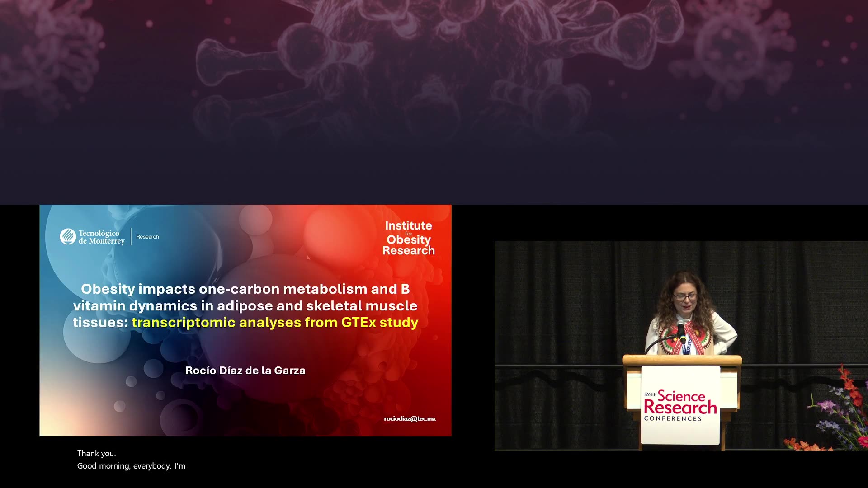868x488 pixels.
Task: Click the caption line 'Thank you.'
Action: click(x=96, y=453)
